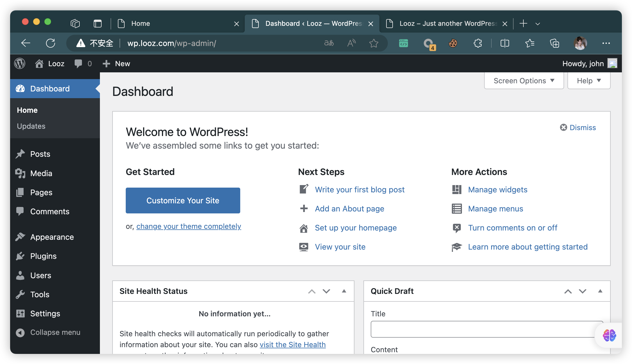Open Settings sliders icon in sidebar

click(x=20, y=314)
